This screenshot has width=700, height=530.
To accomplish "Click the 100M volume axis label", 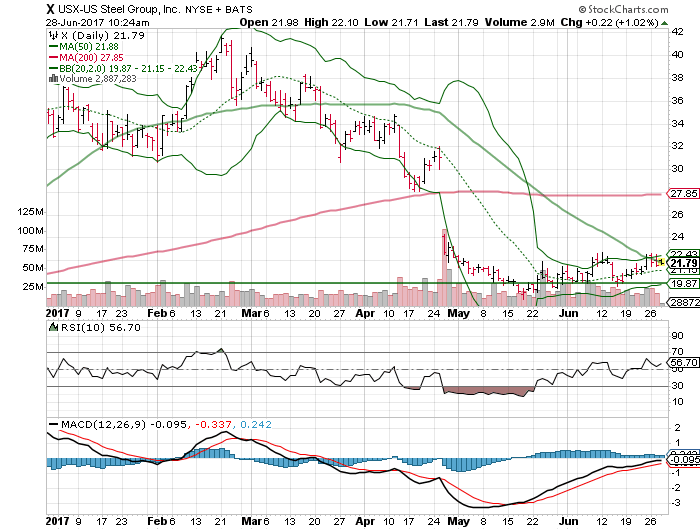I will 30,231.
